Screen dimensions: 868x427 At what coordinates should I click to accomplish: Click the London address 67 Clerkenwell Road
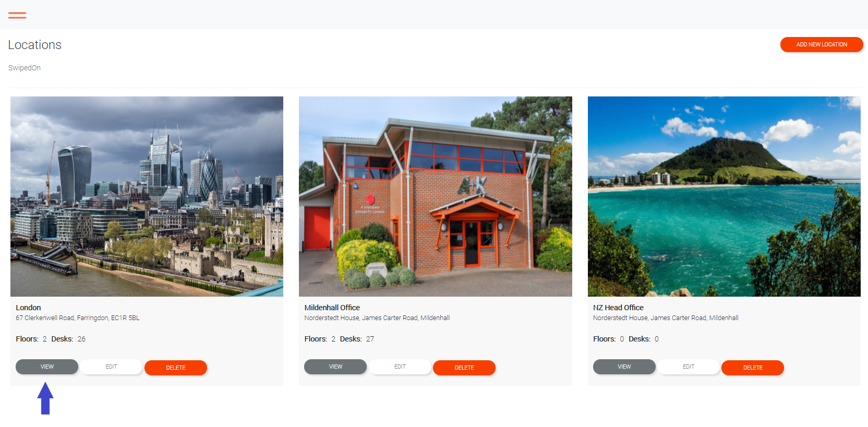[78, 318]
